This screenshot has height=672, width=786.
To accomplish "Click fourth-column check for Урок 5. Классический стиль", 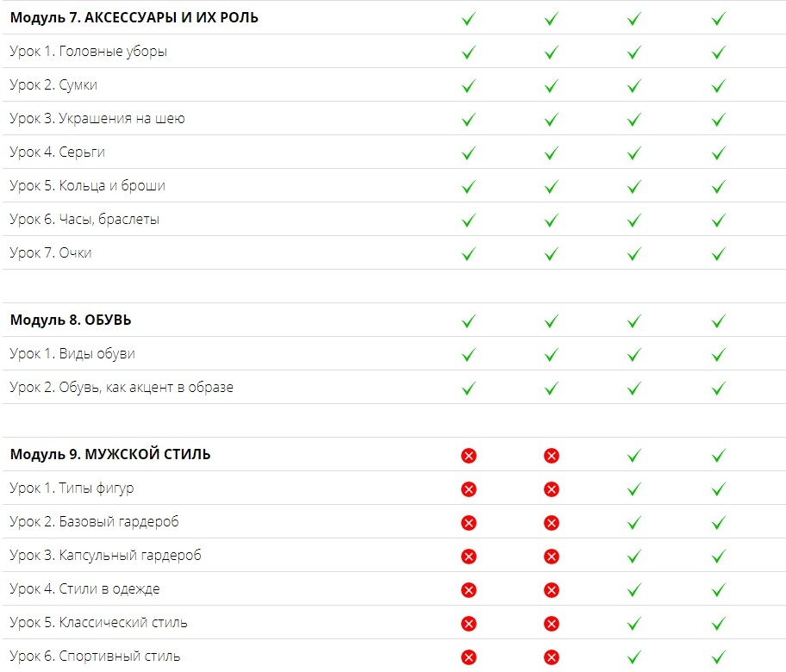I will tap(718, 624).
